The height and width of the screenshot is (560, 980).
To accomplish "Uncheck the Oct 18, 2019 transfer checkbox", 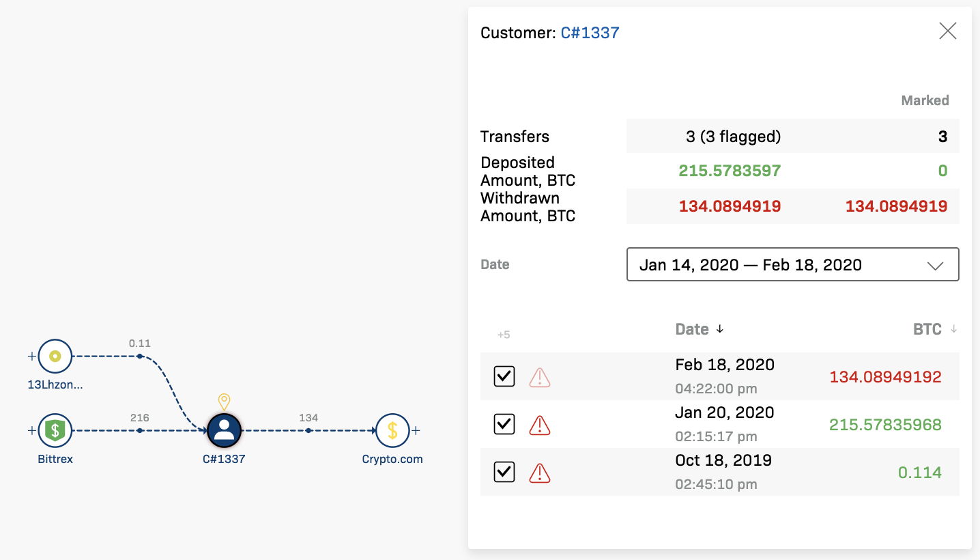I will pos(504,471).
